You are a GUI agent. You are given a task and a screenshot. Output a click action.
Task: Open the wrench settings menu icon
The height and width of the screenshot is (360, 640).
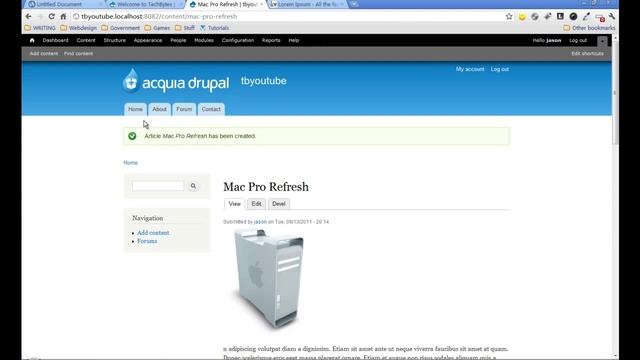click(x=612, y=16)
